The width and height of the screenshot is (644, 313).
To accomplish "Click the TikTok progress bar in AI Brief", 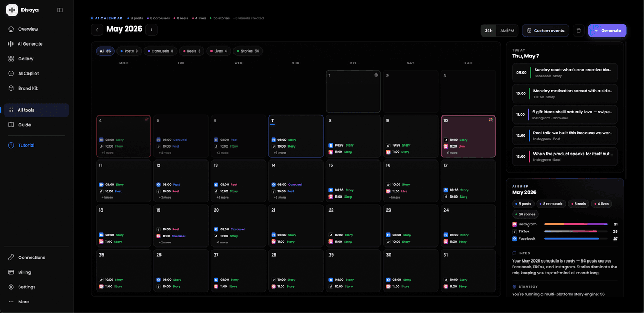I will pos(576,231).
